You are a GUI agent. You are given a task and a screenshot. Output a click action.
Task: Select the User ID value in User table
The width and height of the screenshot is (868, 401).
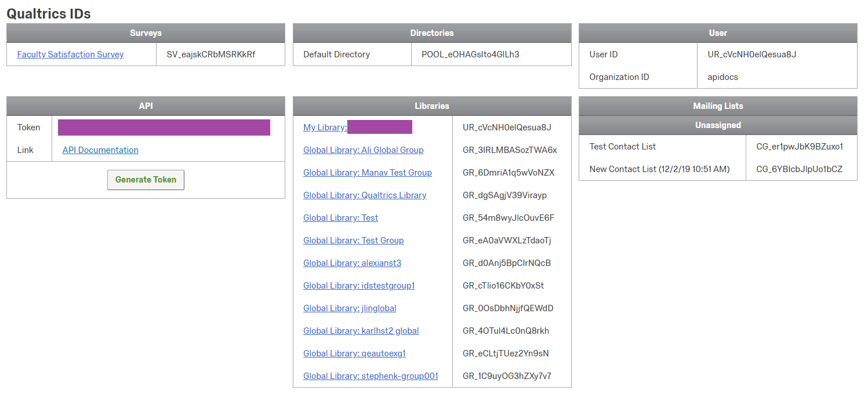tap(752, 54)
